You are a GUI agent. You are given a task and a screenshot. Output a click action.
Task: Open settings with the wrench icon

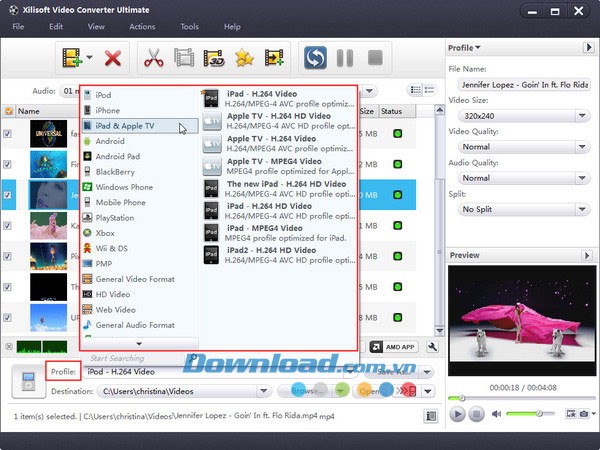(432, 347)
